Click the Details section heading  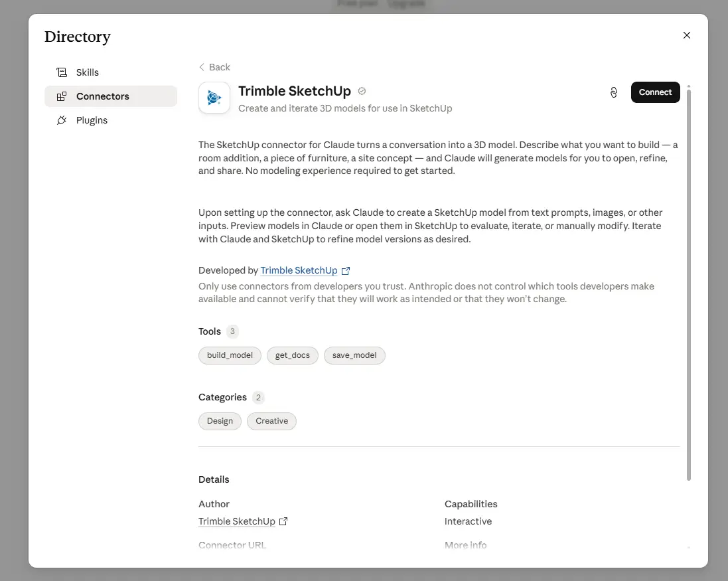(x=214, y=479)
